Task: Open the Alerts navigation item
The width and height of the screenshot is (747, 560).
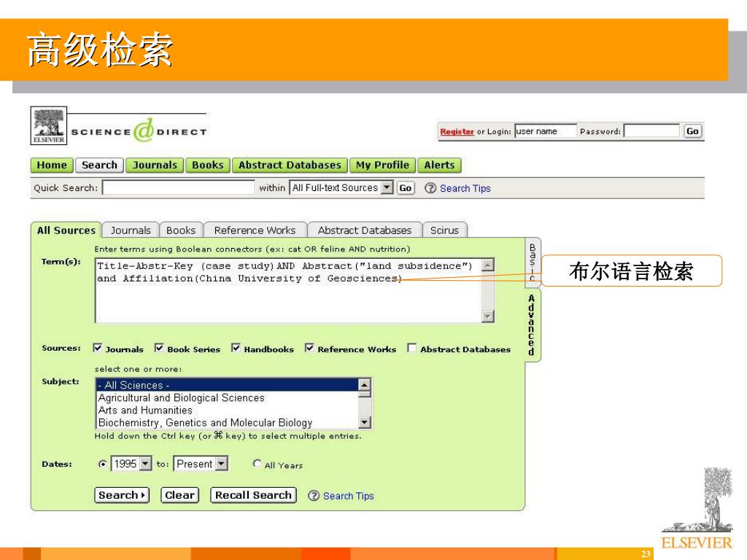Action: [x=440, y=166]
